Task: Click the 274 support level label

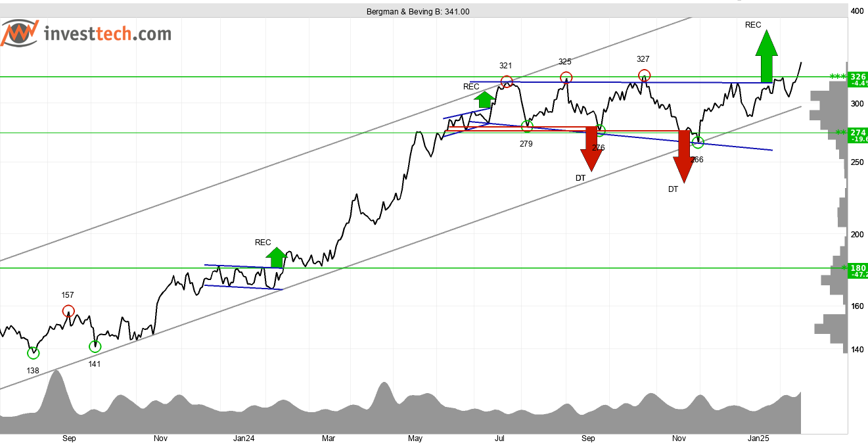Action: click(x=858, y=133)
